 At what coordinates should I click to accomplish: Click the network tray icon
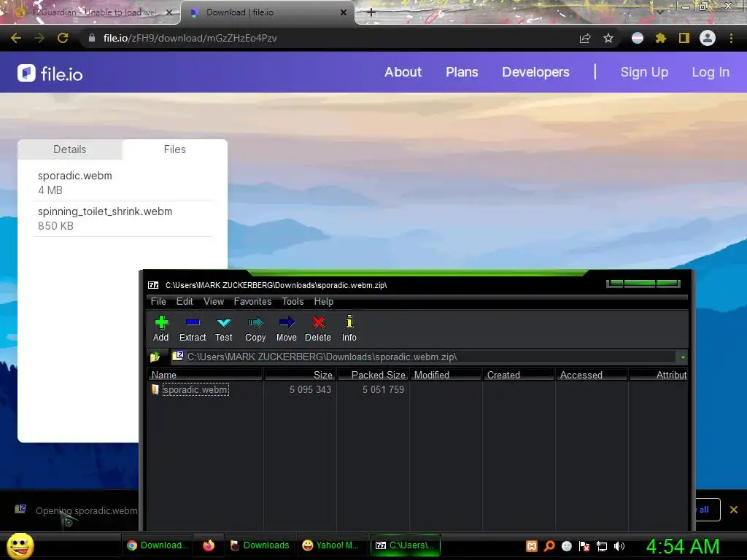point(602,546)
